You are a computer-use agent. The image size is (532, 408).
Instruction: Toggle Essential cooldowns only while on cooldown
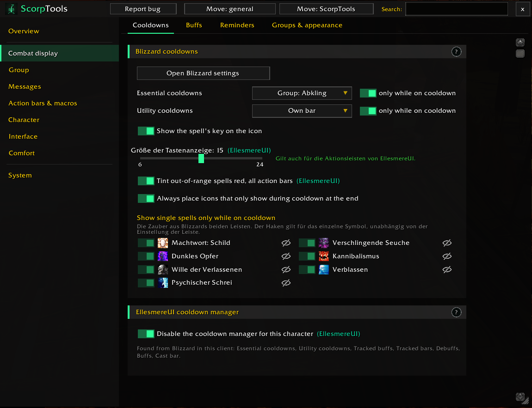tap(368, 93)
